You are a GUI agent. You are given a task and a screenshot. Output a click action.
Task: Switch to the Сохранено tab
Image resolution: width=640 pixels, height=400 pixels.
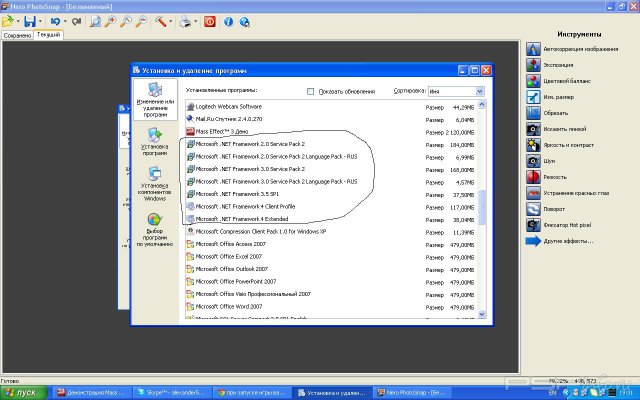17,35
